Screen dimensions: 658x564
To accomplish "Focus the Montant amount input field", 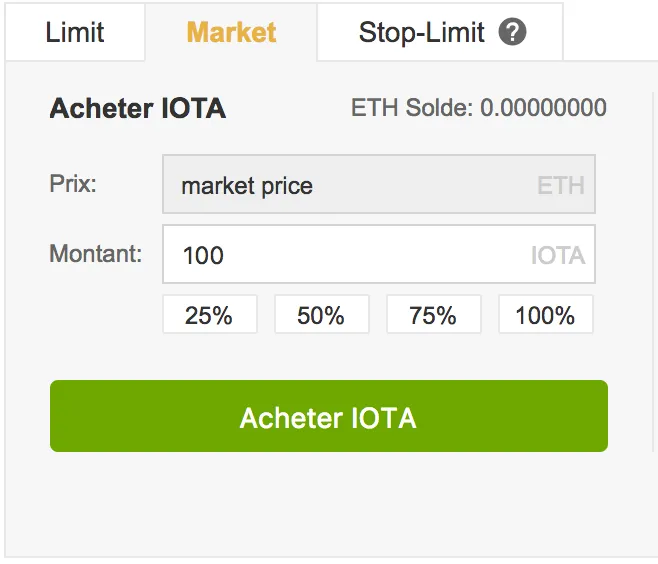I will pyautogui.click(x=379, y=254).
